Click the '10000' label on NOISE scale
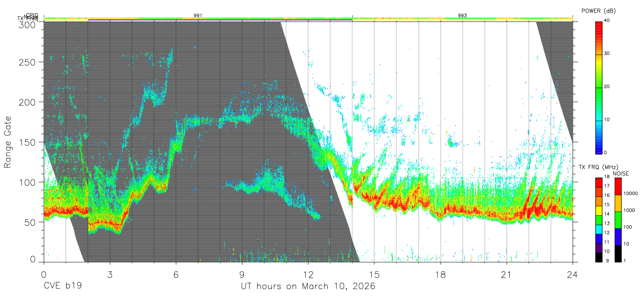 [x=630, y=194]
